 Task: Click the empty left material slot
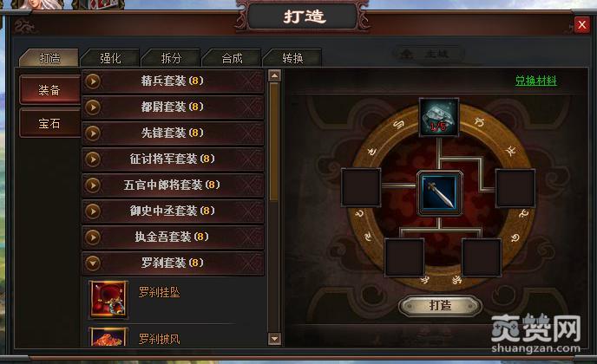(361, 188)
